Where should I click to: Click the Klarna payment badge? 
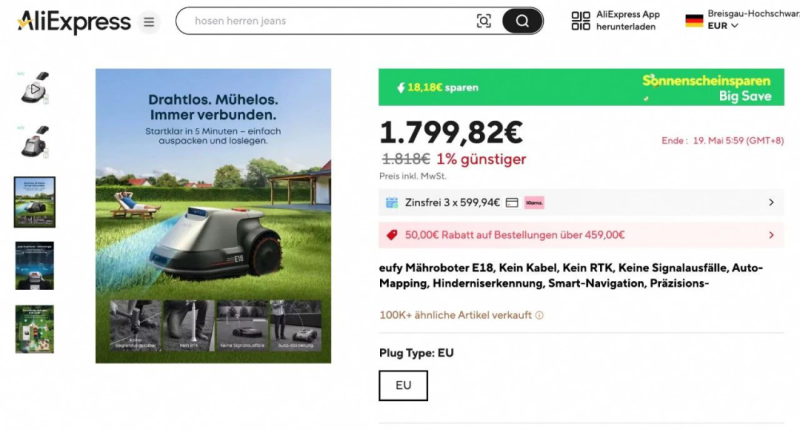534,203
